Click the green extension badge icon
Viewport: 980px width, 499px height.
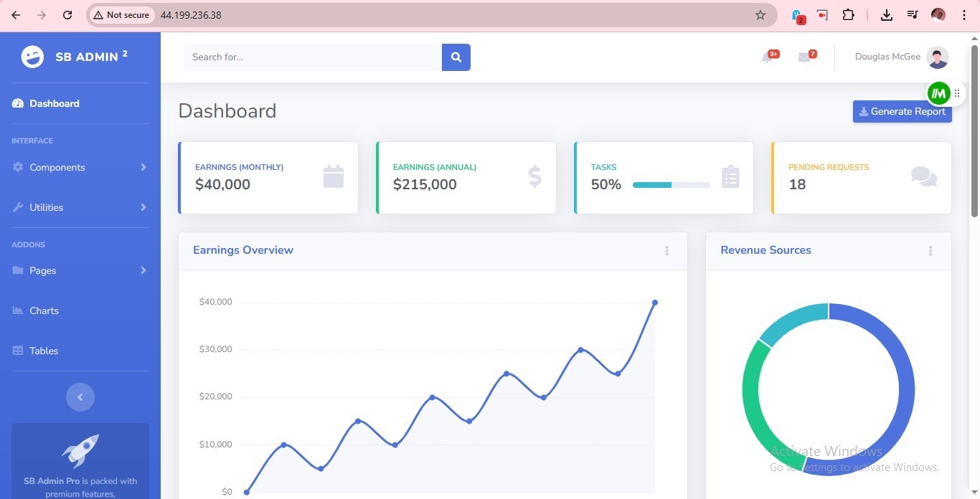939,93
